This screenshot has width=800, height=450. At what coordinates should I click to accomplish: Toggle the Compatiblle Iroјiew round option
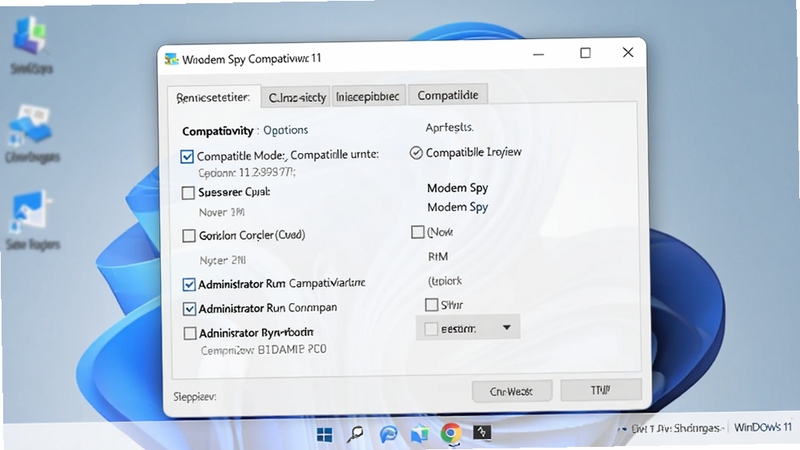point(416,153)
